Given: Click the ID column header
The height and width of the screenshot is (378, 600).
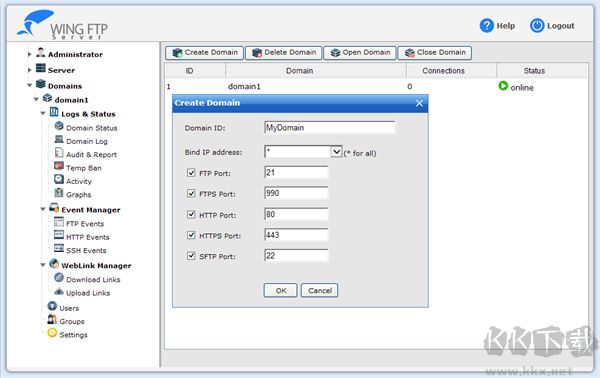Looking at the screenshot, I should click(x=195, y=71).
